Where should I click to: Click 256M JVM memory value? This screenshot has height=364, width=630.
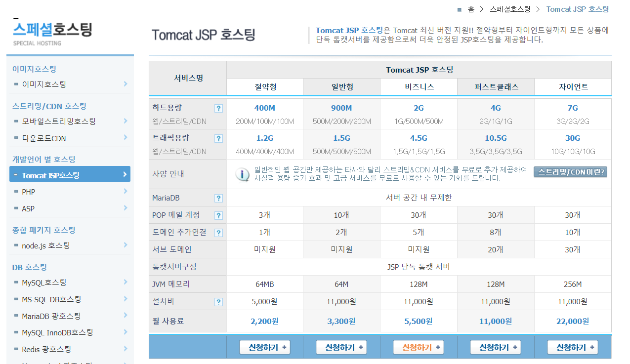[573, 284]
